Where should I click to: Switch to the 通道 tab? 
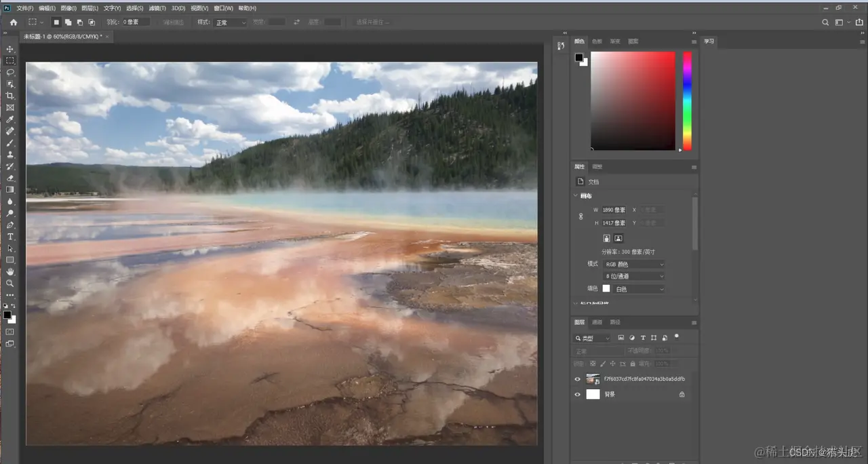click(x=597, y=322)
